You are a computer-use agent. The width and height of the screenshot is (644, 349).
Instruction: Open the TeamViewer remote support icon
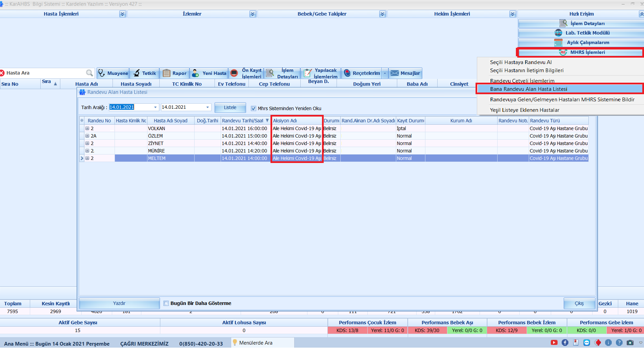tap(587, 343)
